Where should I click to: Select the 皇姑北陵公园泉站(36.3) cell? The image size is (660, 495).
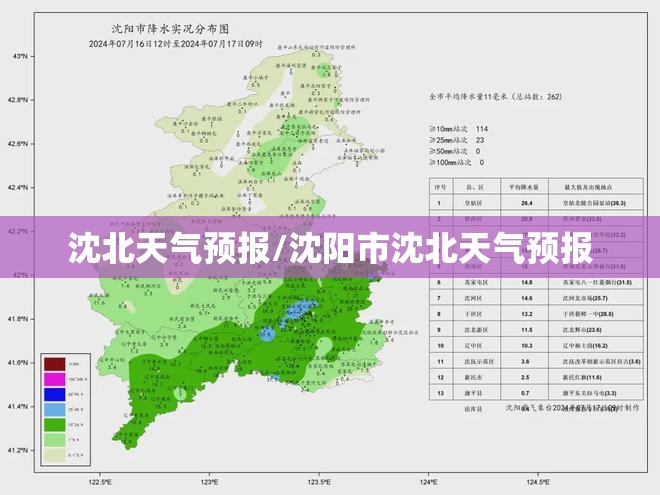[594, 203]
